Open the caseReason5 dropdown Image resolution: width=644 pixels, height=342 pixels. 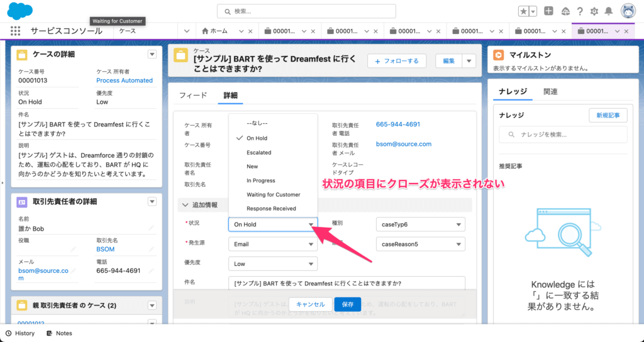click(421, 244)
